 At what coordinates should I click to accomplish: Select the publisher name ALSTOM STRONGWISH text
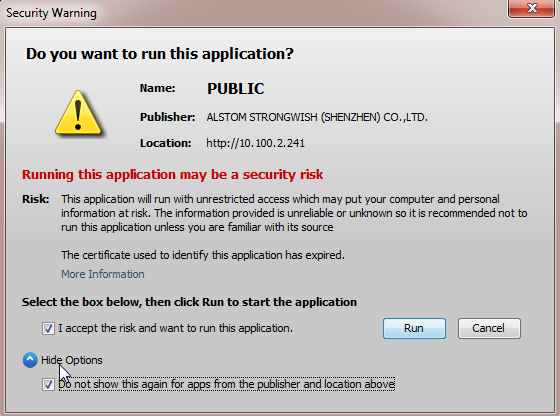(x=317, y=117)
